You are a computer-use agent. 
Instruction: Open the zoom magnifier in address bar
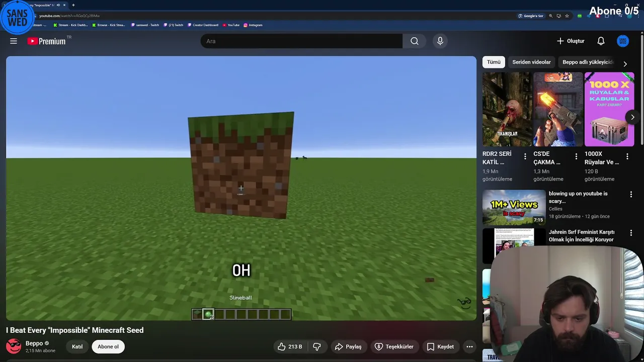click(x=551, y=16)
